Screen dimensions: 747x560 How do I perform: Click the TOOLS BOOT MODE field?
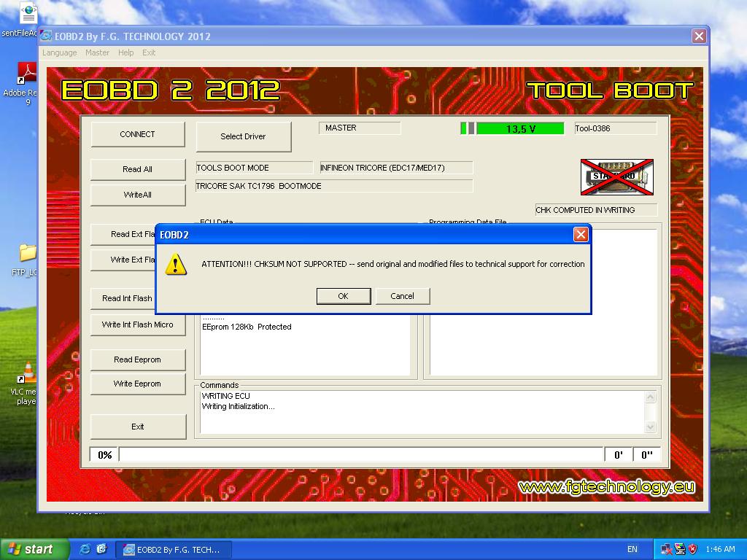point(255,168)
